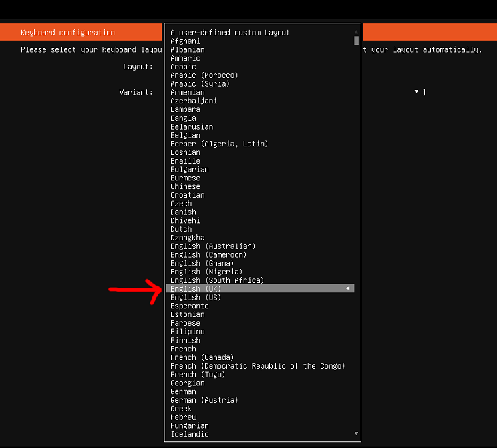Select French (Canada) layout
The image size is (497, 448).
tap(204, 357)
